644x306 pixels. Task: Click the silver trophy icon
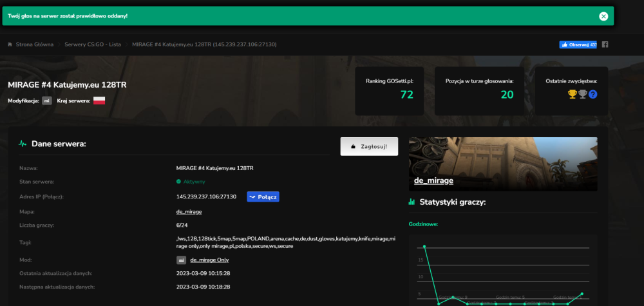point(582,95)
